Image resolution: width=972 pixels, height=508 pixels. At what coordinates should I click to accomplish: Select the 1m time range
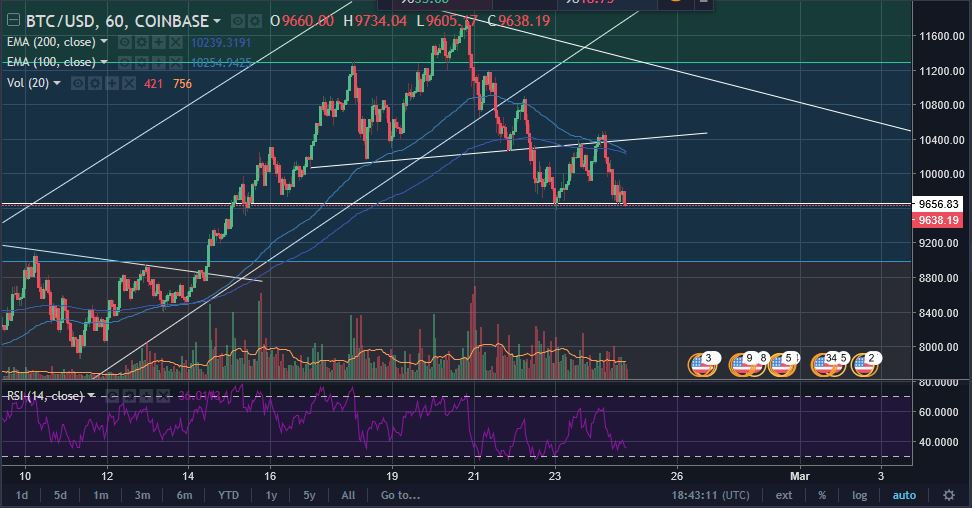pyautogui.click(x=100, y=495)
